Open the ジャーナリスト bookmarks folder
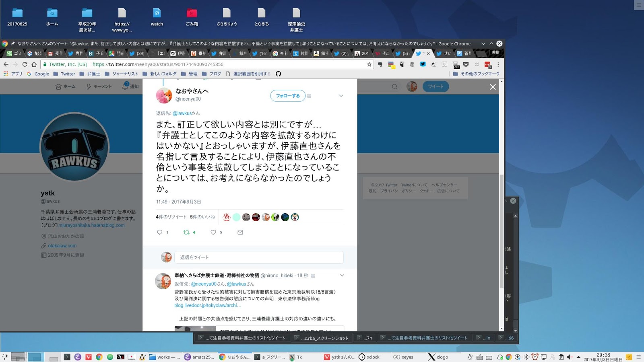This screenshot has width=644, height=362. (x=121, y=74)
